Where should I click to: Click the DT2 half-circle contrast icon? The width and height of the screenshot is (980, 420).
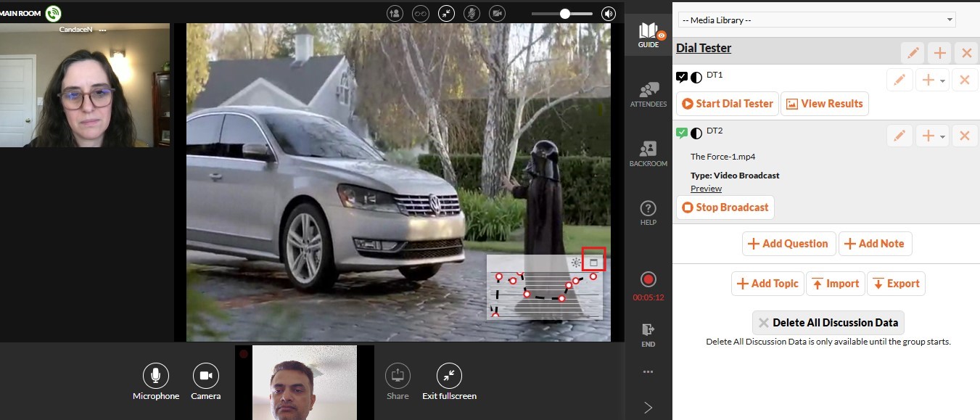[x=696, y=132]
